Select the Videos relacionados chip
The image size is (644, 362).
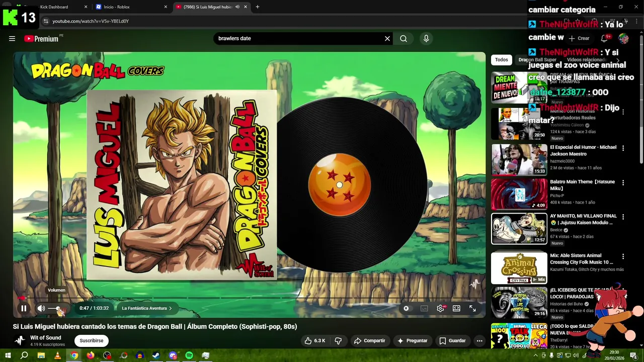click(586, 60)
